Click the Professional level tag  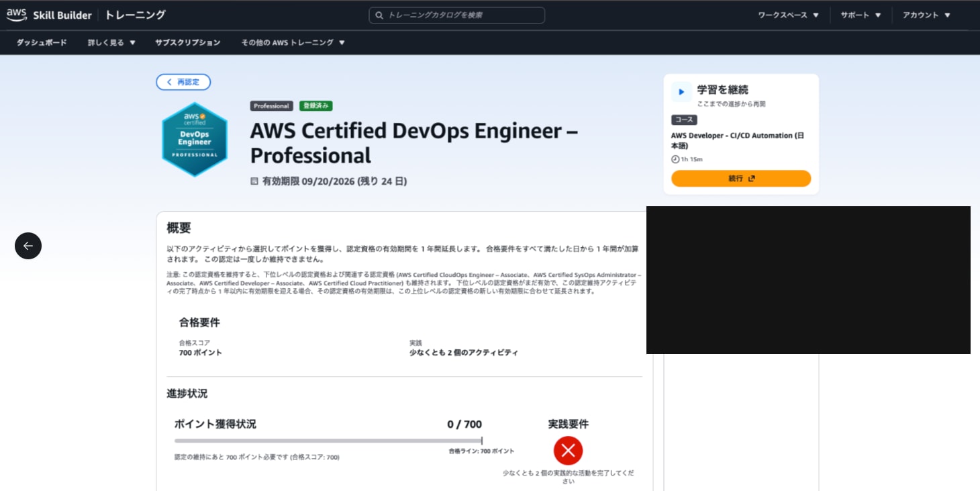click(271, 106)
